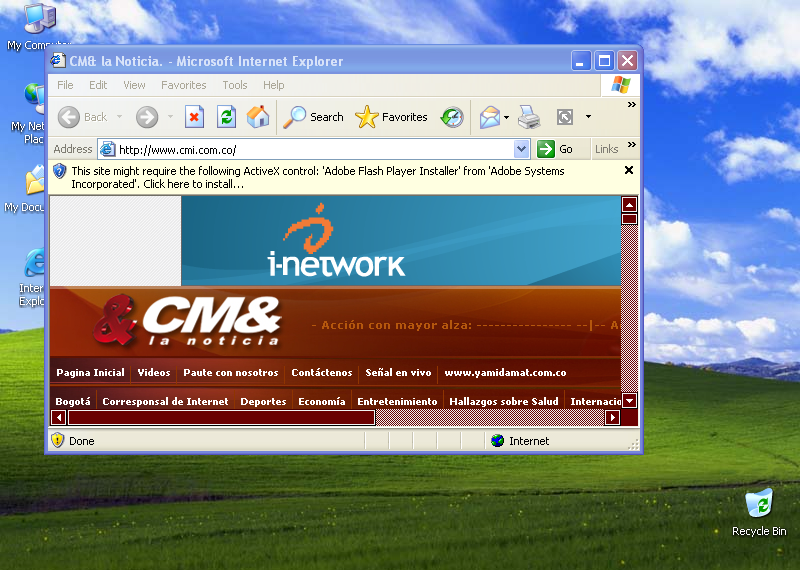Click the ActiveX information bar message
Viewport: 800px width, 570px height.
(317, 177)
